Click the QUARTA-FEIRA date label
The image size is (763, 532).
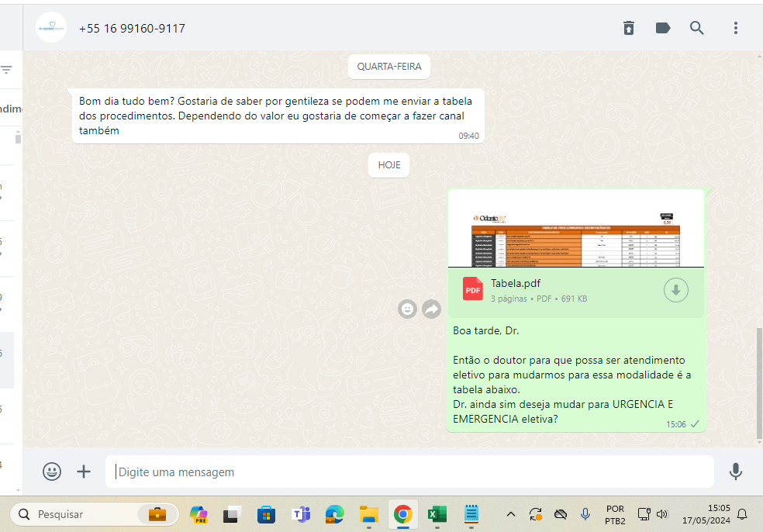(388, 67)
